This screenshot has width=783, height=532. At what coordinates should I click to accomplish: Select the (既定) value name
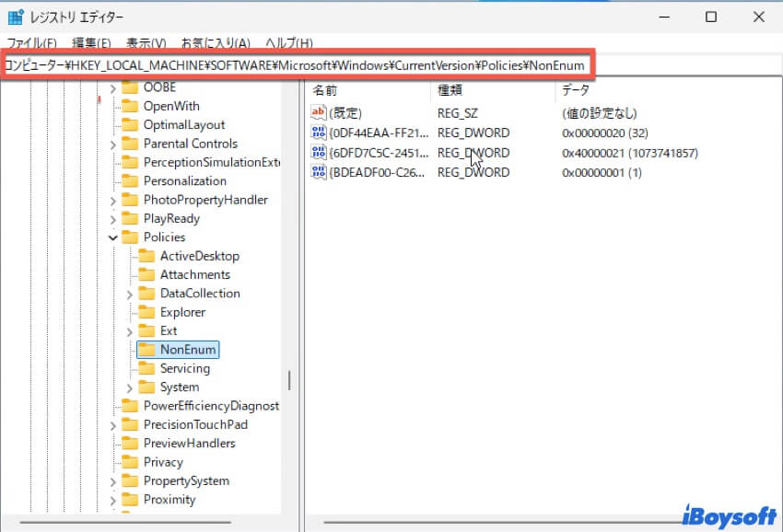tap(345, 113)
